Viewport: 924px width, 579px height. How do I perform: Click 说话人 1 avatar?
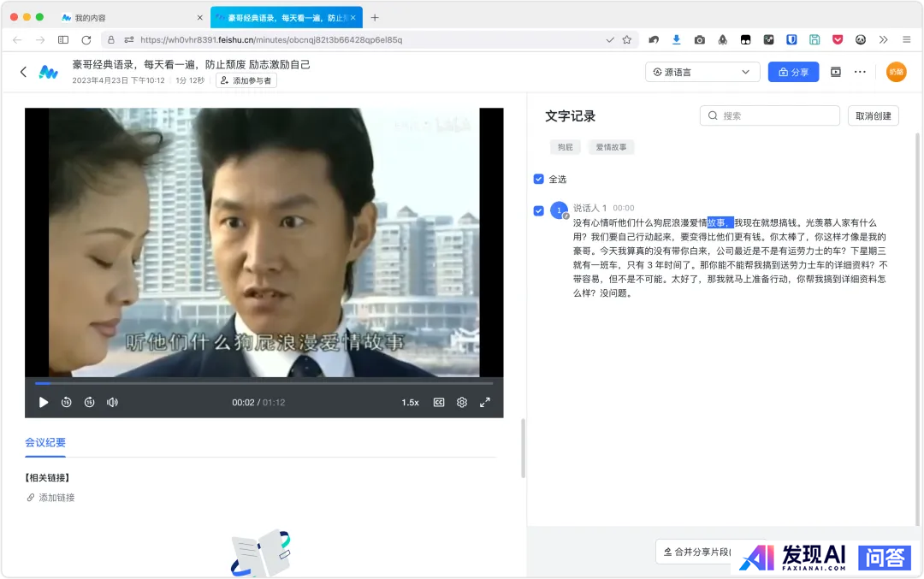pyautogui.click(x=559, y=210)
